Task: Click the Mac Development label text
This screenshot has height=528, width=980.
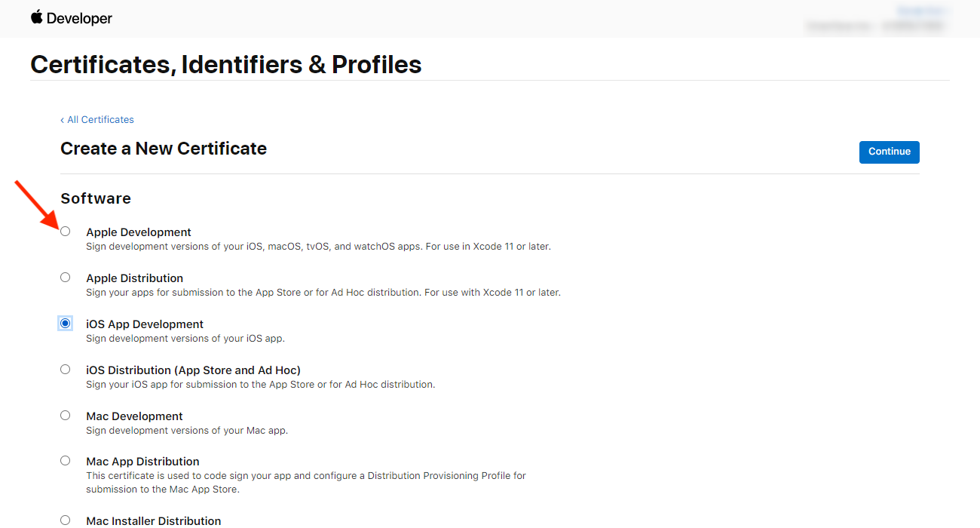Action: click(x=135, y=416)
